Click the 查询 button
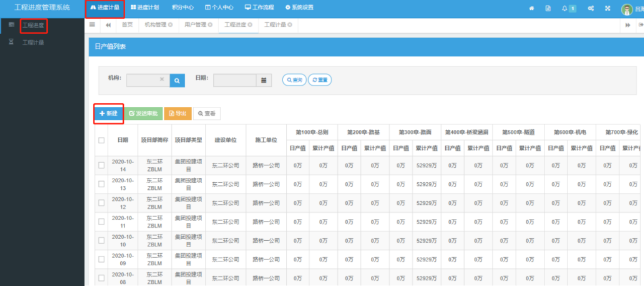This screenshot has height=286, width=644. 294,80
